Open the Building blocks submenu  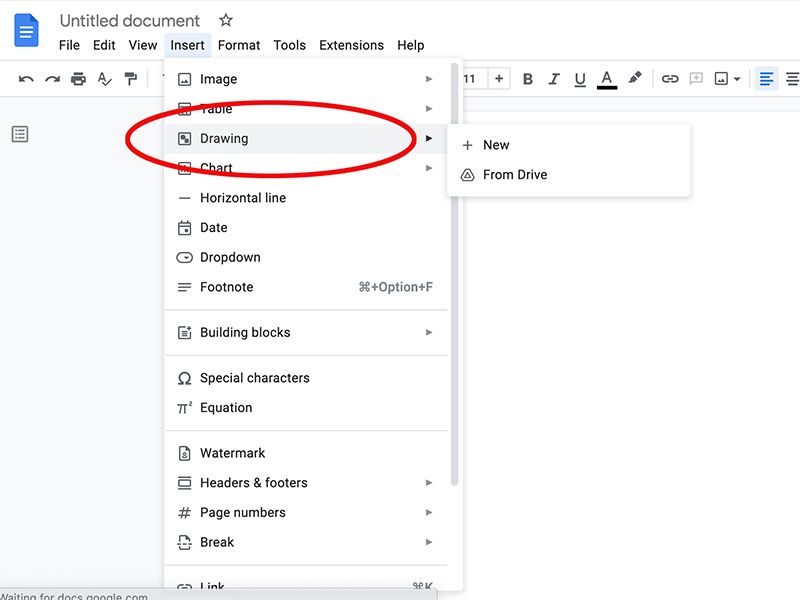point(246,332)
